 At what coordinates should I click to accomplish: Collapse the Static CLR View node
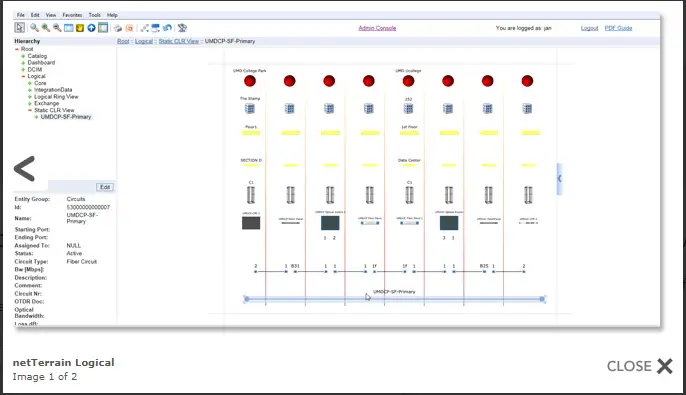coord(30,110)
